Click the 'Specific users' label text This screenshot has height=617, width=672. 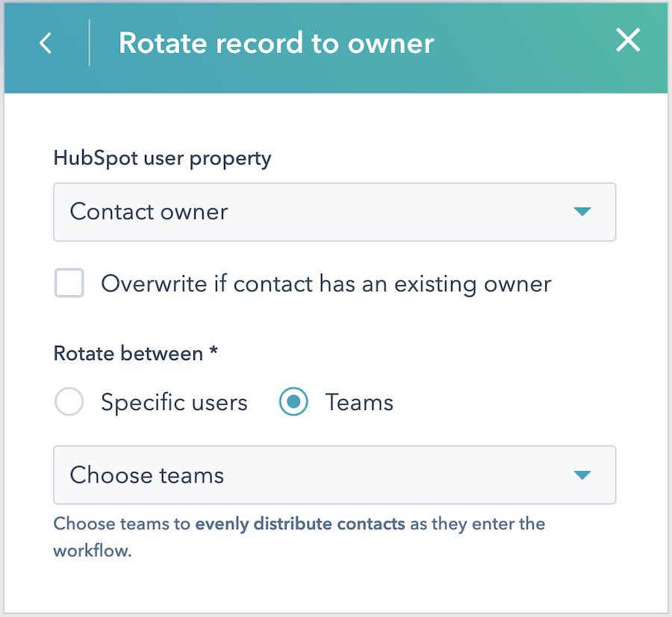(174, 403)
